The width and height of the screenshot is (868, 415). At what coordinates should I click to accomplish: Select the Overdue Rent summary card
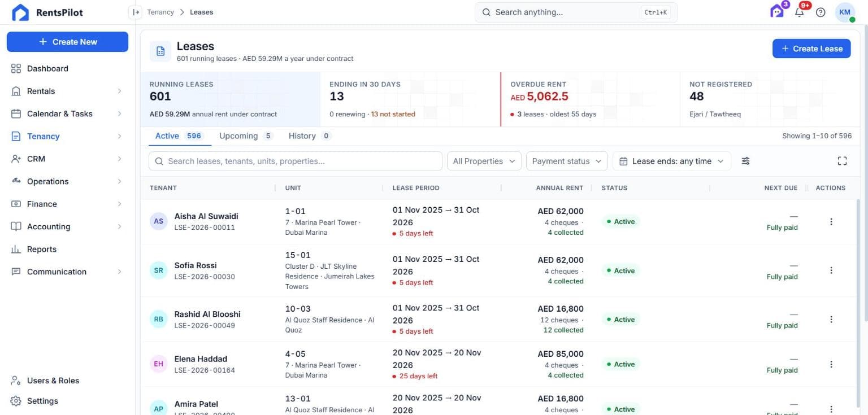(590, 99)
